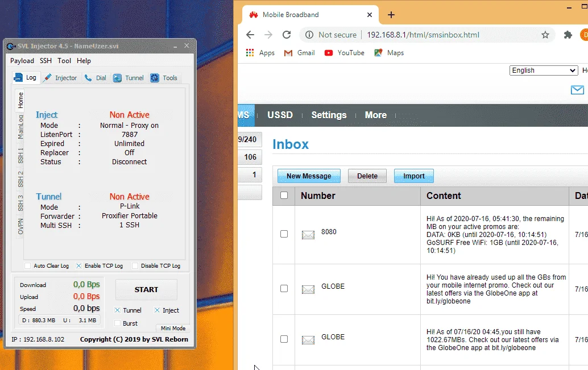The height and width of the screenshot is (370, 588).
Task: Open the SSH menu
Action: [x=45, y=61]
